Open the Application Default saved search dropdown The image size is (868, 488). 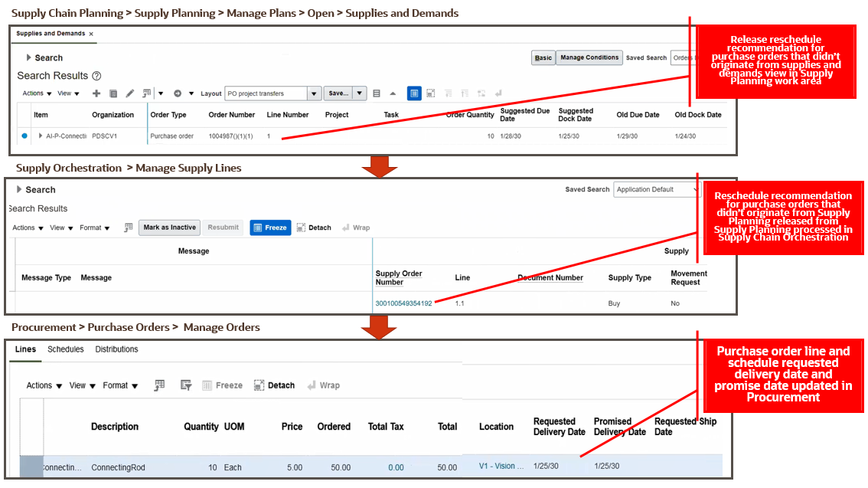pos(695,189)
